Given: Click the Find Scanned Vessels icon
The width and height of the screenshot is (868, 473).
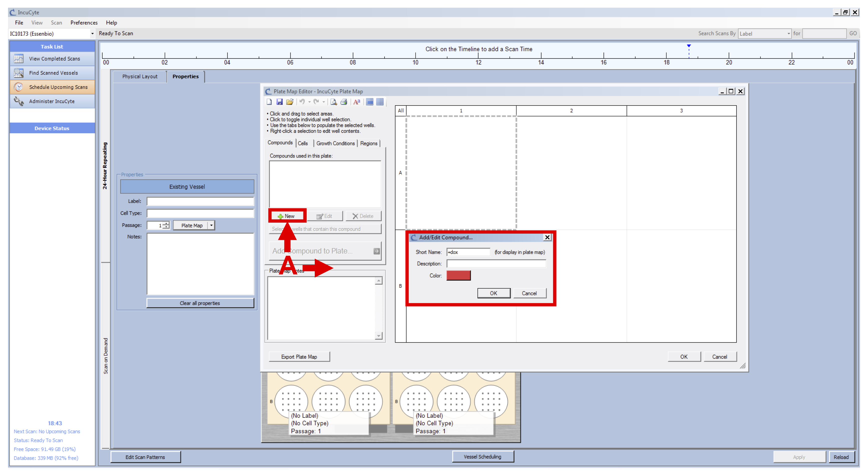Looking at the screenshot, I should click(18, 73).
